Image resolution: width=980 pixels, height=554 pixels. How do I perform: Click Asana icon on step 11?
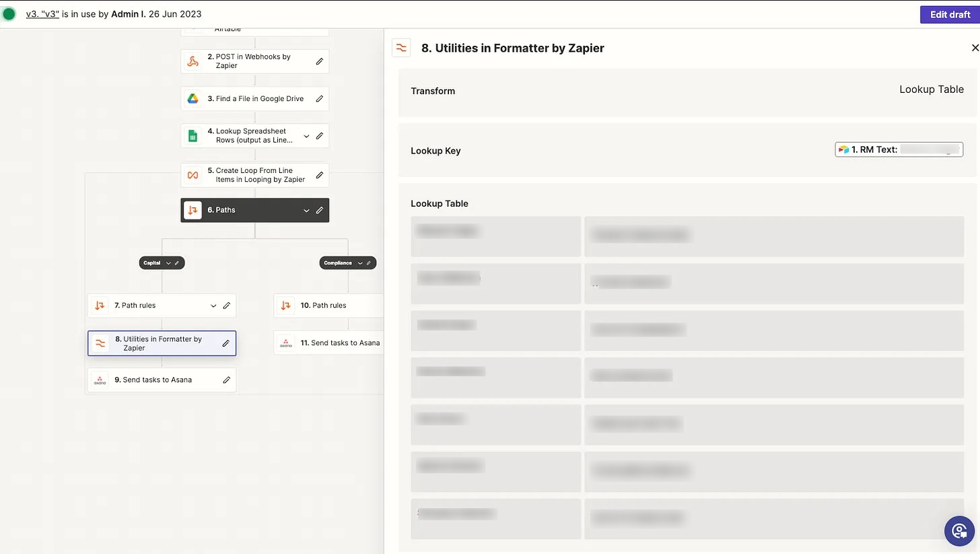(x=286, y=343)
